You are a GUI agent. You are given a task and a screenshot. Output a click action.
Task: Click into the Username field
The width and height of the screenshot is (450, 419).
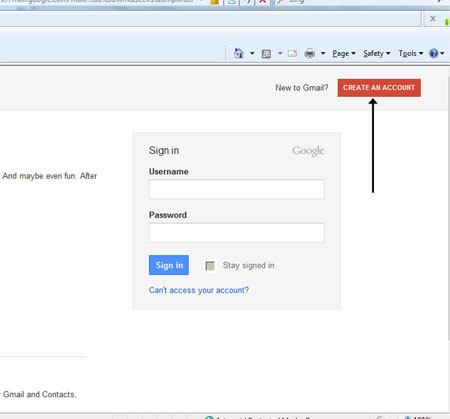tap(237, 189)
